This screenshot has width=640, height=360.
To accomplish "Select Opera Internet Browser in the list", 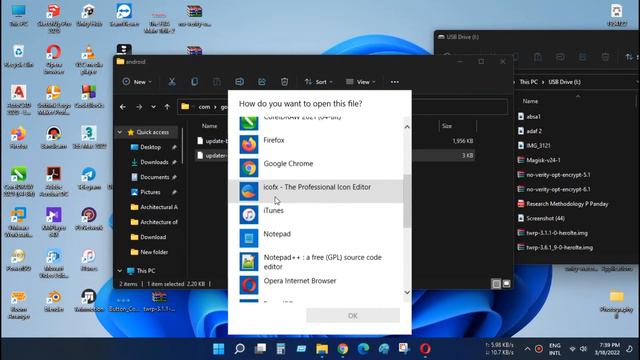I will point(316,285).
